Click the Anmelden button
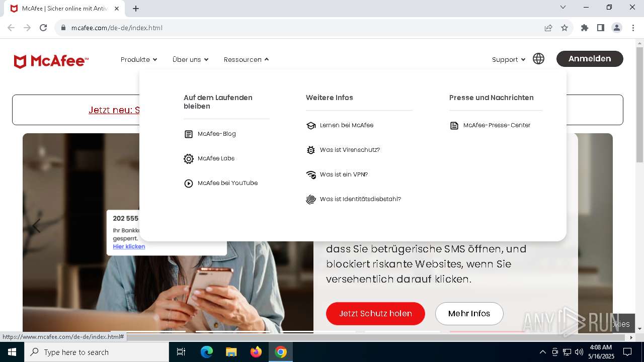 590,59
